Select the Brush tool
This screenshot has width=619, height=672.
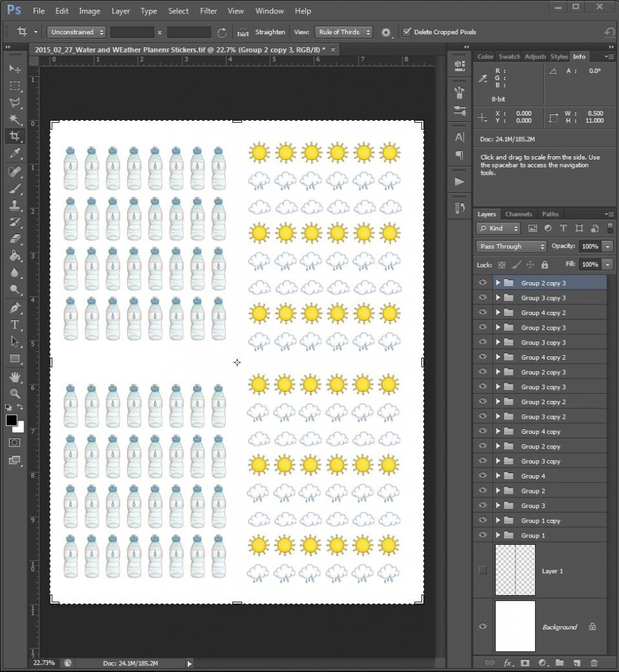15,188
